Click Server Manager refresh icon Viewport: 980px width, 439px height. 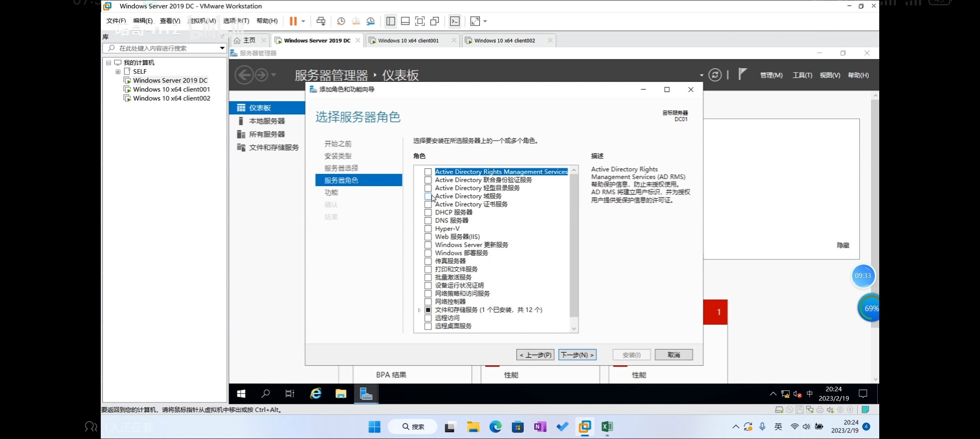[x=715, y=75]
